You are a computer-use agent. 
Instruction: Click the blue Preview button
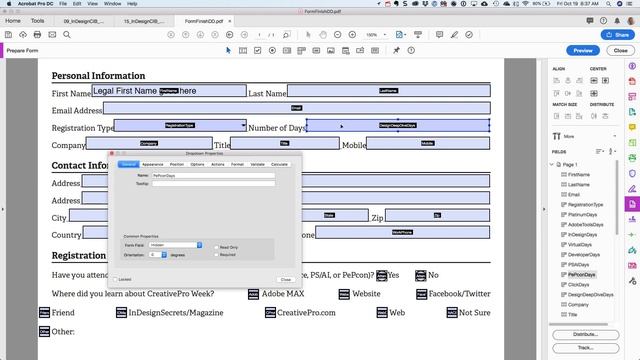583,51
